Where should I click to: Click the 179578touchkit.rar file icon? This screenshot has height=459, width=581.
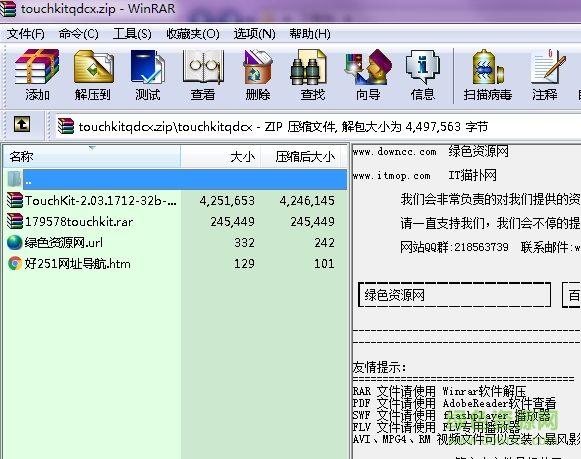(x=15, y=222)
